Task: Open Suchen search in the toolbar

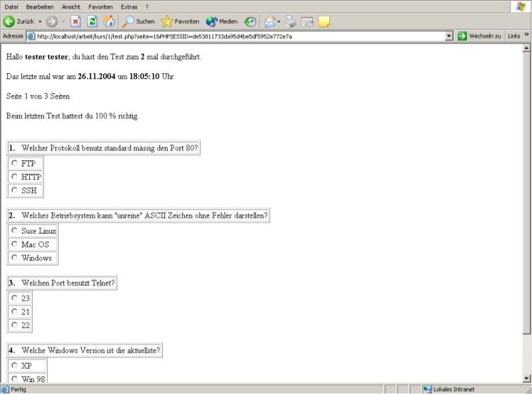Action: [138, 22]
